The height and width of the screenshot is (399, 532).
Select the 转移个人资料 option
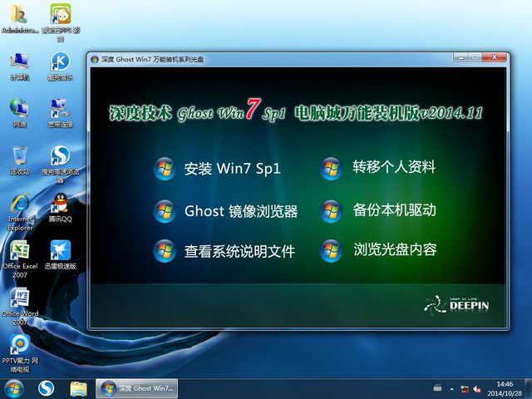394,167
